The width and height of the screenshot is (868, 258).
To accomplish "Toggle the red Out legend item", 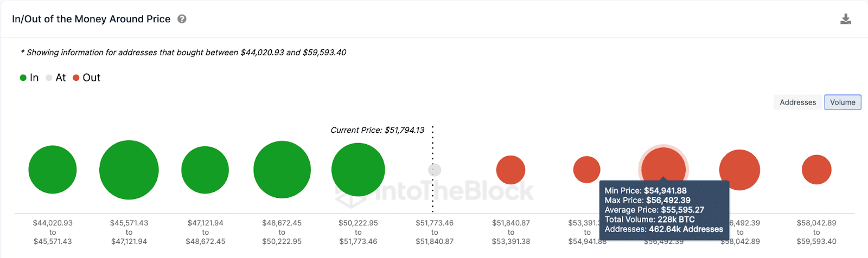I will tap(87, 78).
